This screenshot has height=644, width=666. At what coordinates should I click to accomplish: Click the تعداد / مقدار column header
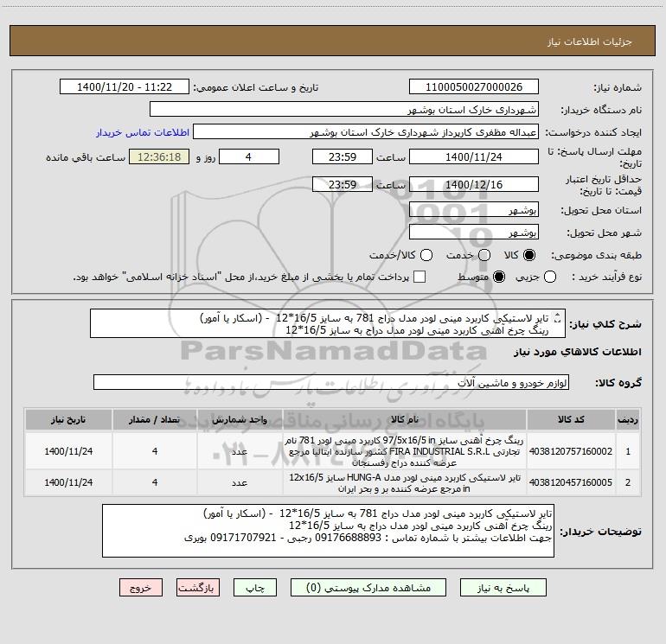pyautogui.click(x=155, y=419)
